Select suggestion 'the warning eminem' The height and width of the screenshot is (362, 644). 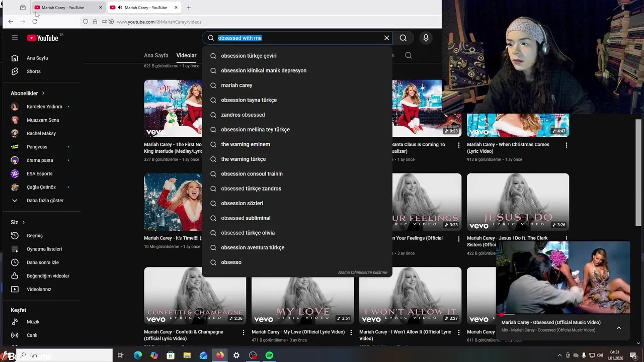tap(297, 144)
